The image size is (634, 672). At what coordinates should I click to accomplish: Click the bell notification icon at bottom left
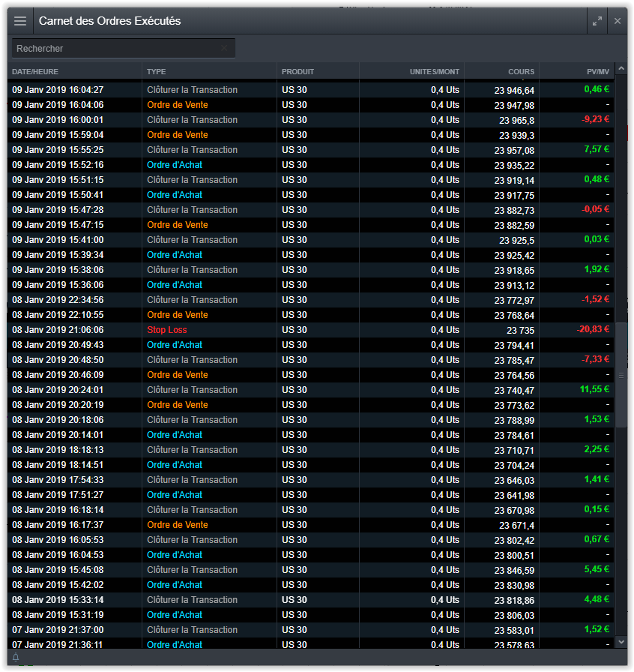tap(16, 658)
